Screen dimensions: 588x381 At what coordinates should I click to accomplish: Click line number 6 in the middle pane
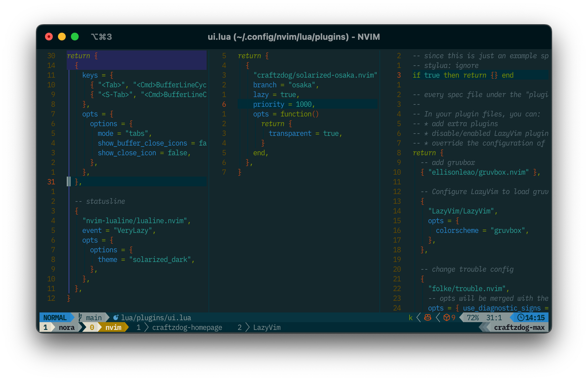point(224,104)
